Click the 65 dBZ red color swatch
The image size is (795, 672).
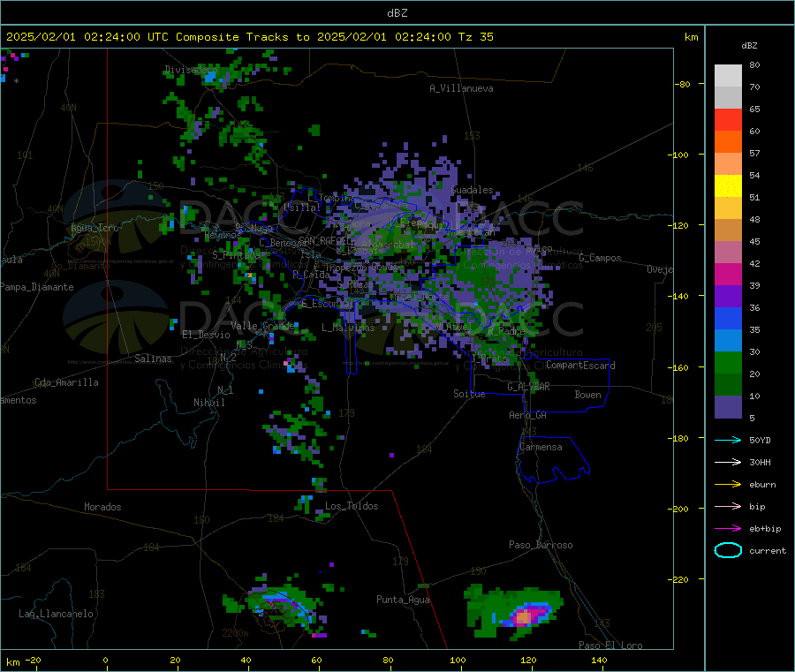[x=728, y=119]
